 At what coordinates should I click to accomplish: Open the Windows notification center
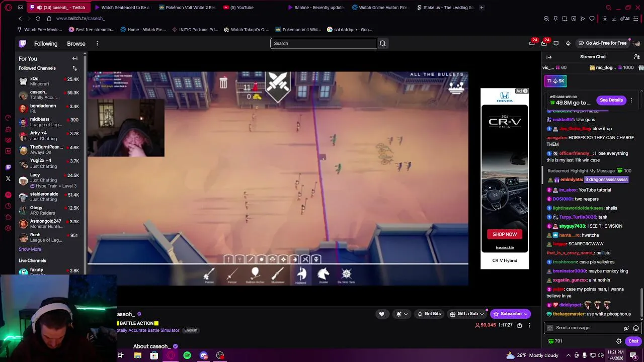point(633,355)
